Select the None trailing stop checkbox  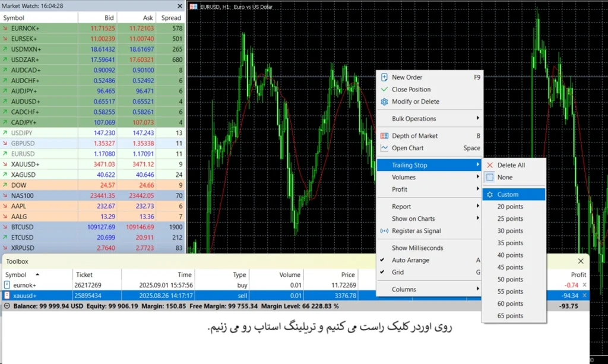click(490, 178)
